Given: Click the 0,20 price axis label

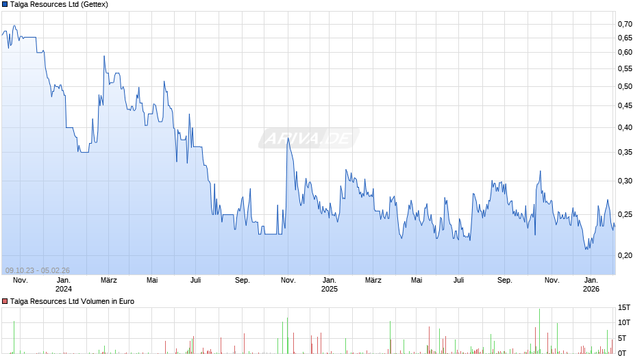Looking at the screenshot, I should tap(625, 256).
